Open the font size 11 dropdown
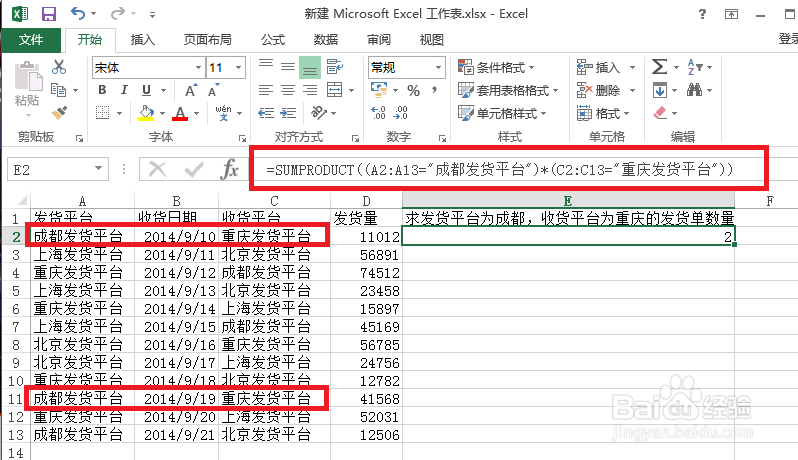 click(x=238, y=68)
